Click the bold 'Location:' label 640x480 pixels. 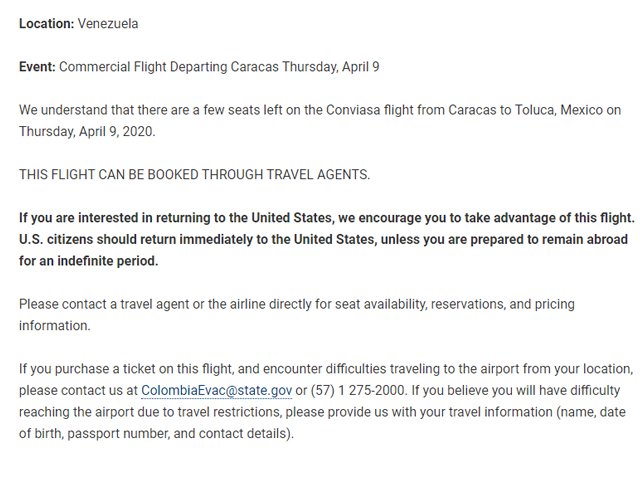click(x=47, y=24)
